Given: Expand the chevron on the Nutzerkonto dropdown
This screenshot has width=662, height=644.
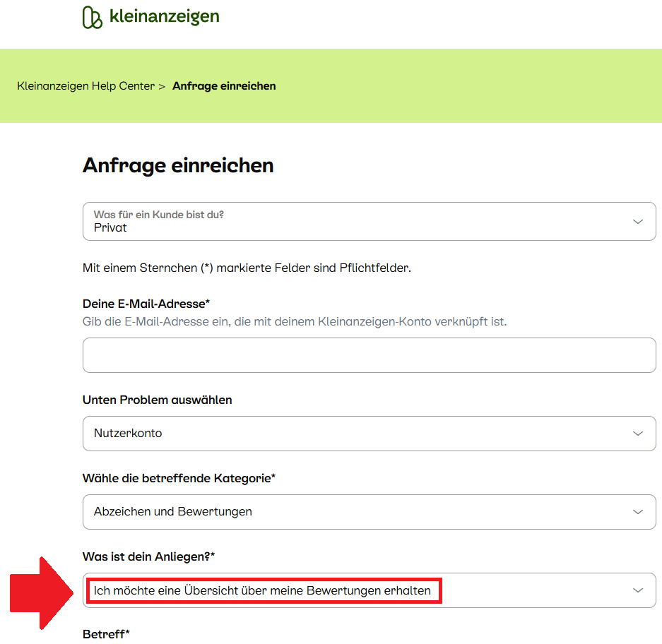Looking at the screenshot, I should (x=638, y=433).
